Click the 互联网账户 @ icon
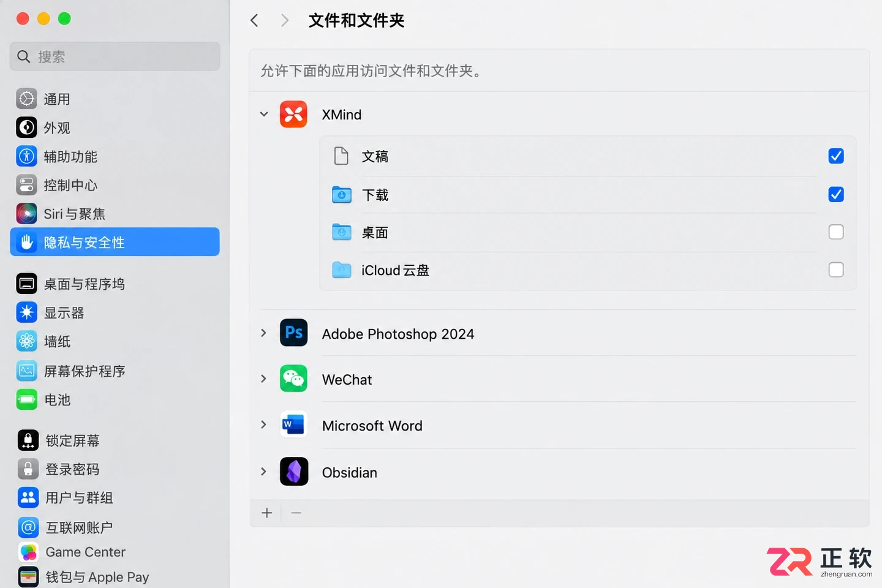The image size is (882, 588). point(28,527)
